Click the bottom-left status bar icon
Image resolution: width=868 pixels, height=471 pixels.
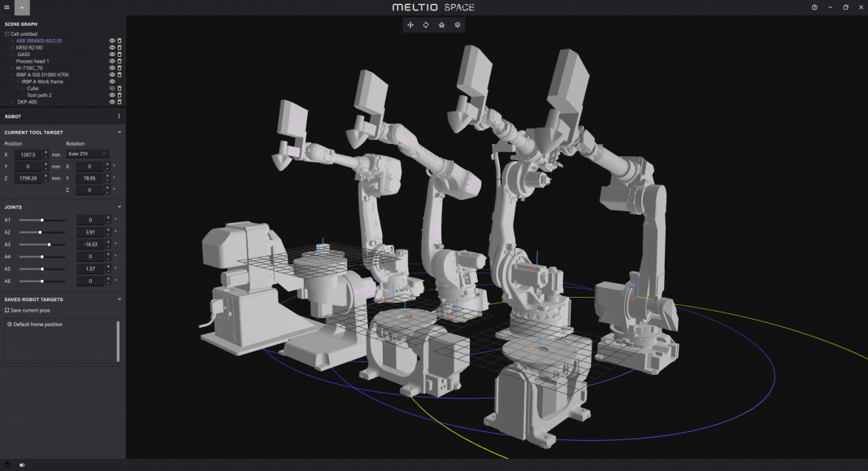click(7, 465)
